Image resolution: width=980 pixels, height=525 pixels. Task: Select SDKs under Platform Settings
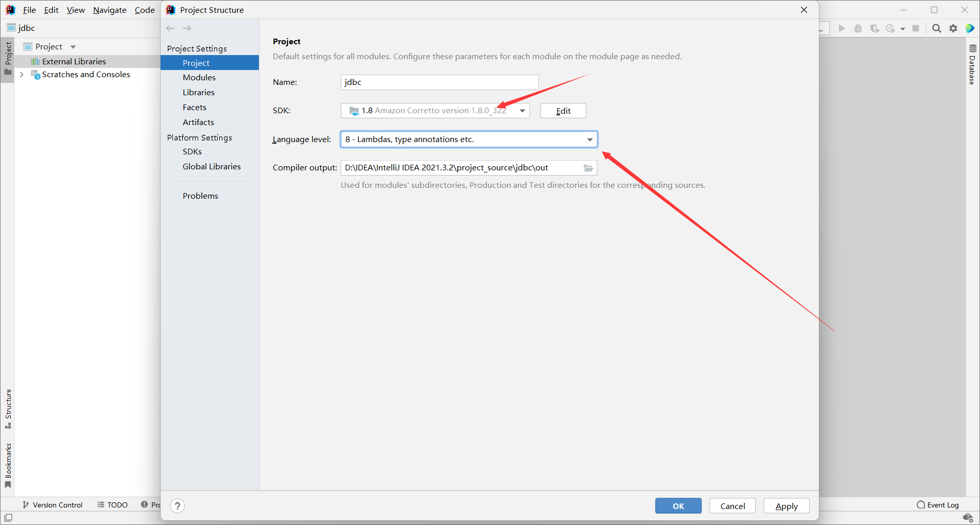[192, 152]
